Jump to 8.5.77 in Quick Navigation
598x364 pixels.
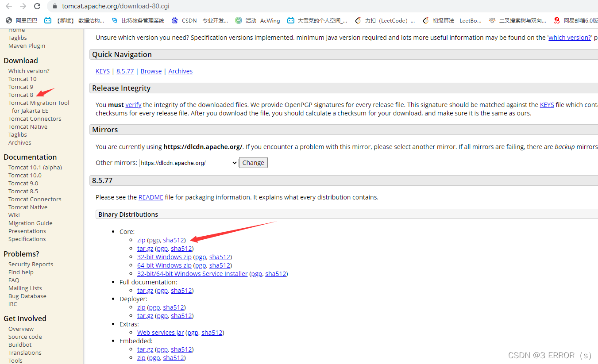tap(125, 71)
